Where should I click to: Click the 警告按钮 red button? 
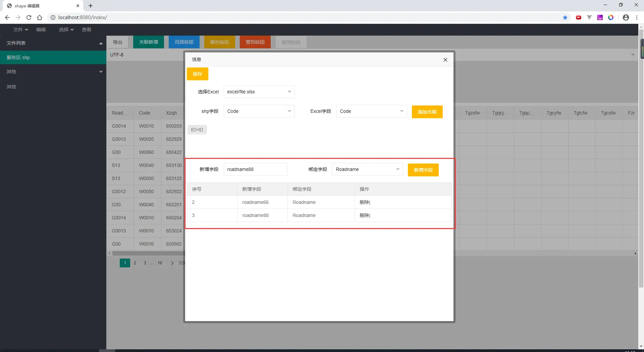255,42
